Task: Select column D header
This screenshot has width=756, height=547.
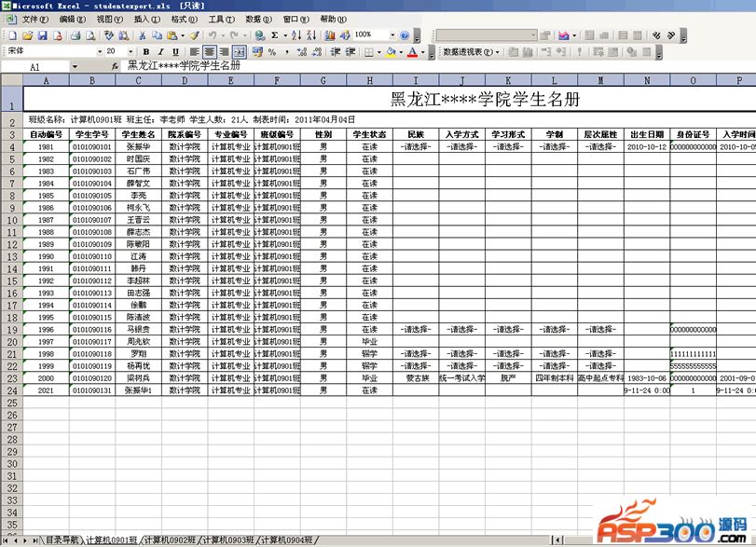Action: (185, 80)
